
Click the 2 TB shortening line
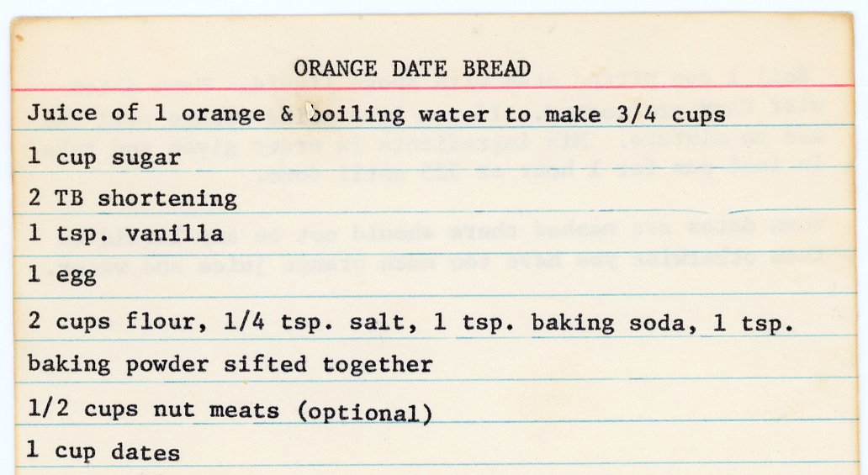coord(132,199)
